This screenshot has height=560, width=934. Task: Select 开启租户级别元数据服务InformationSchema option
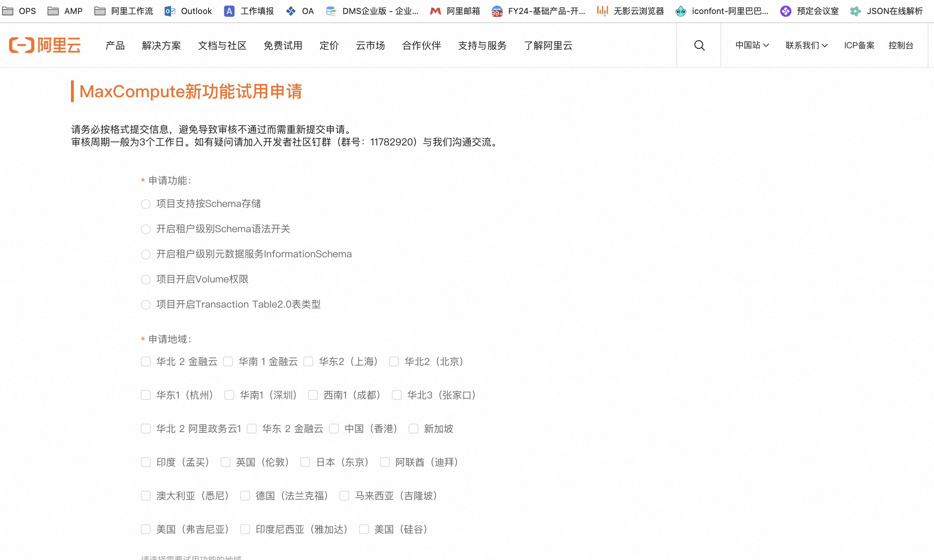pos(146,254)
